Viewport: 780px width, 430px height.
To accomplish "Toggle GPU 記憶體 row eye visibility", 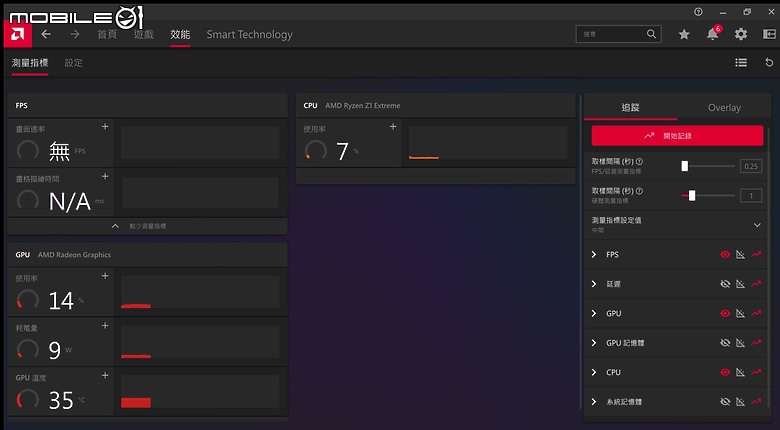I will point(725,343).
